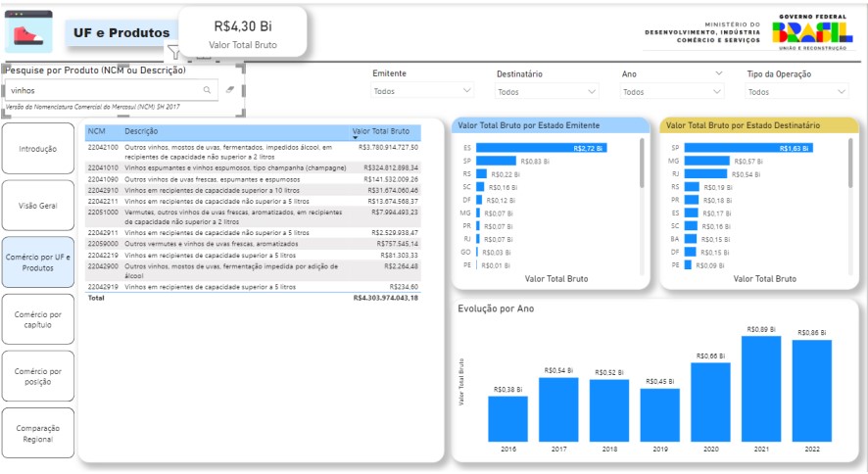Click the chevron above the Ano filter
This screenshot has width=868, height=474.
[718, 73]
